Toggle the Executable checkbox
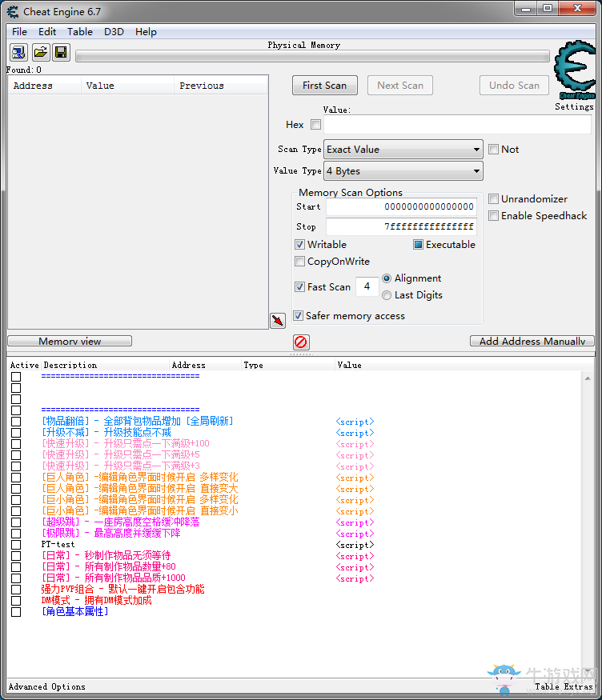602x700 pixels. tap(418, 245)
